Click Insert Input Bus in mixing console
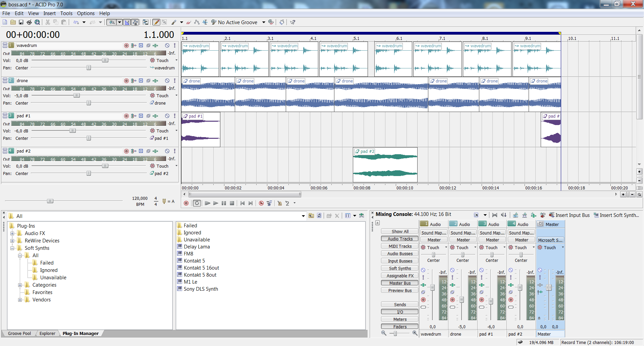This screenshot has height=346, width=644. [569, 215]
